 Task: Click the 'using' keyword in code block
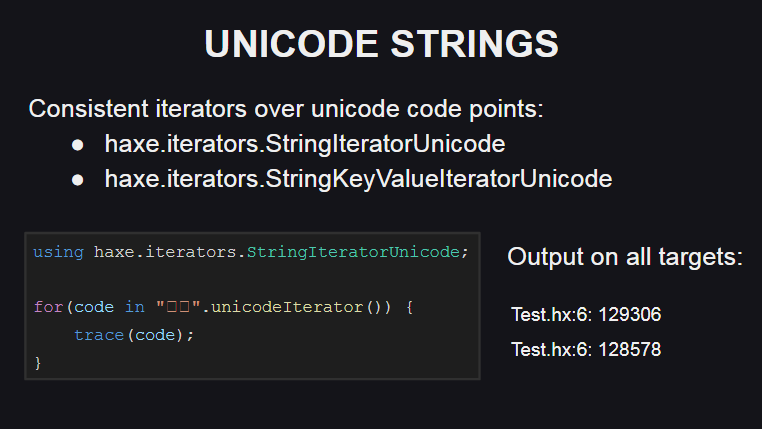(58, 252)
